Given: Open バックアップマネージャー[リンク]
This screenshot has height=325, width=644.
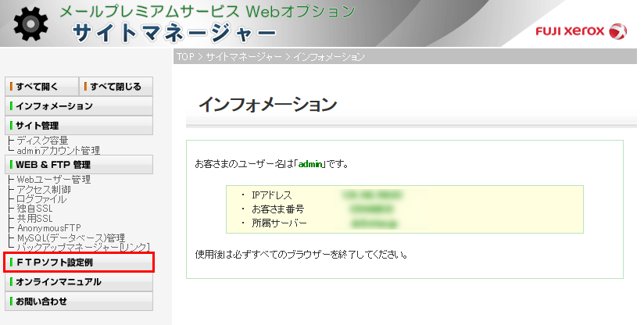Looking at the screenshot, I should 83,247.
